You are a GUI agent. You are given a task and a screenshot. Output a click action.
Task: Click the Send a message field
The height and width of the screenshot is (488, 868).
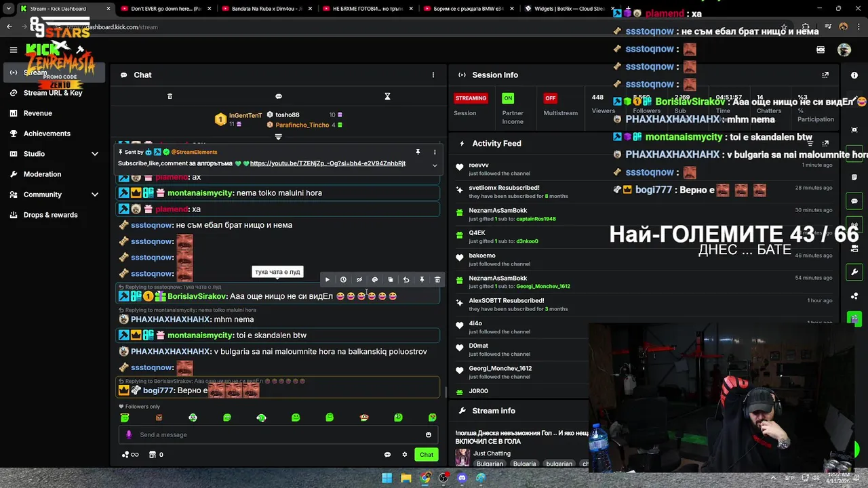(x=277, y=435)
